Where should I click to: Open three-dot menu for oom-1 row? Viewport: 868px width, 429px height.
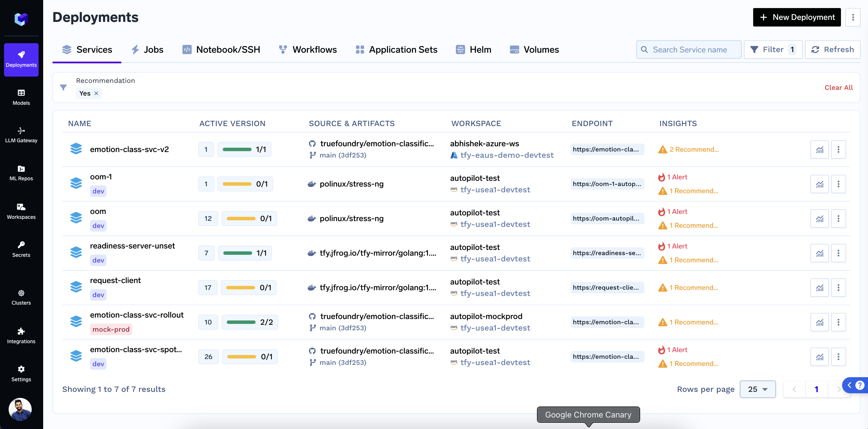pos(838,184)
